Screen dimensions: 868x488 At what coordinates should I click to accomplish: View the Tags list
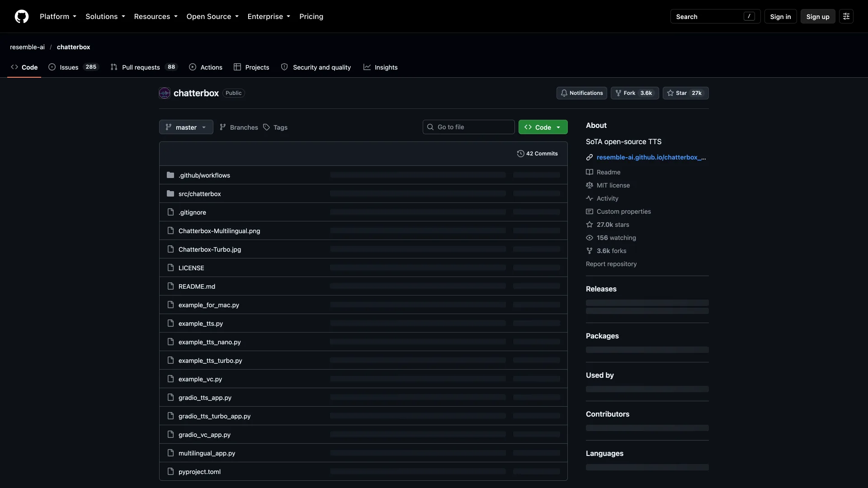tap(275, 127)
